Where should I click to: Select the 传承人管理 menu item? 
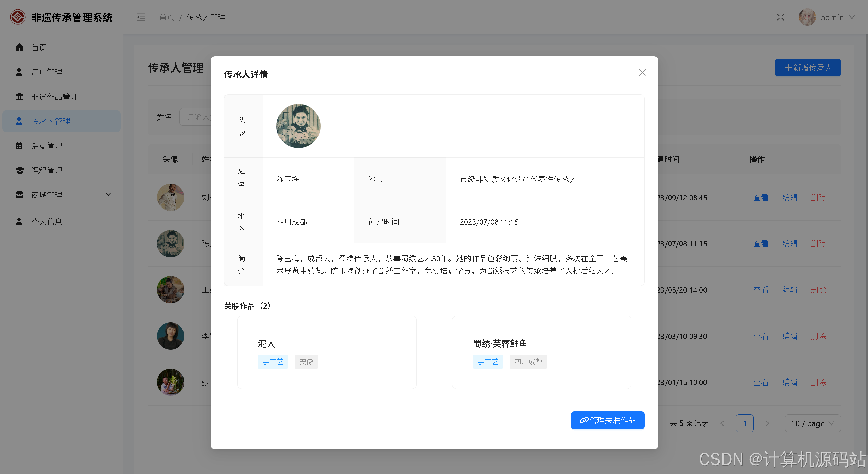tap(51, 121)
